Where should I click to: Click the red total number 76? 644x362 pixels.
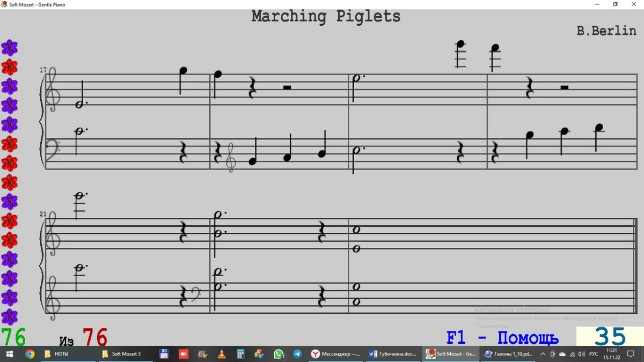(94, 337)
